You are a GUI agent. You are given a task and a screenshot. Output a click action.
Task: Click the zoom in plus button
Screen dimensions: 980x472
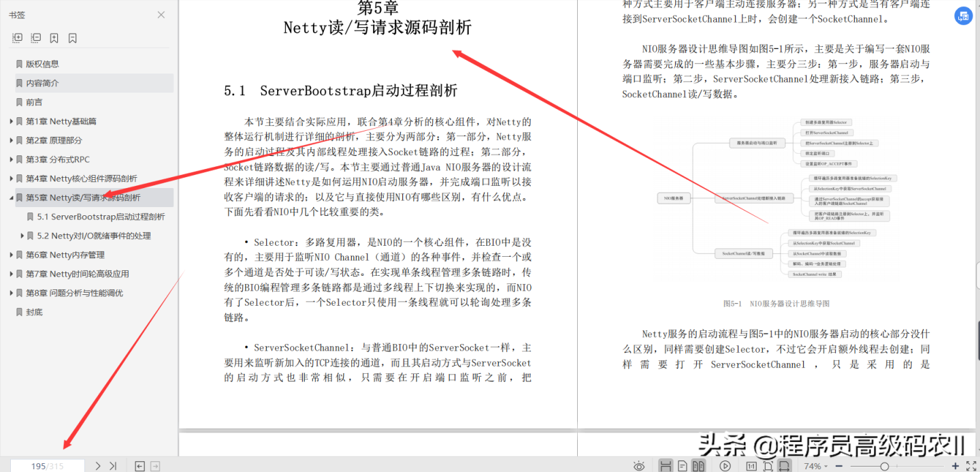tap(955, 466)
